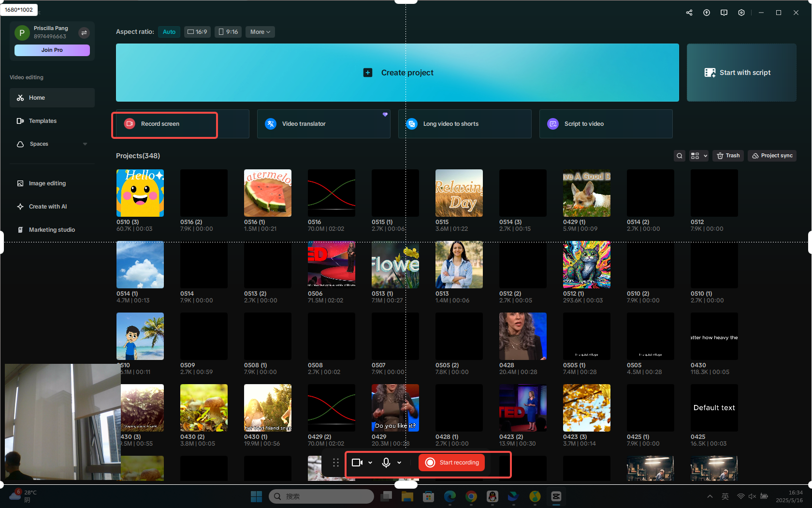Viewport: 812px width, 508px height.
Task: Set aspect ratio to 16:9
Action: tap(197, 31)
